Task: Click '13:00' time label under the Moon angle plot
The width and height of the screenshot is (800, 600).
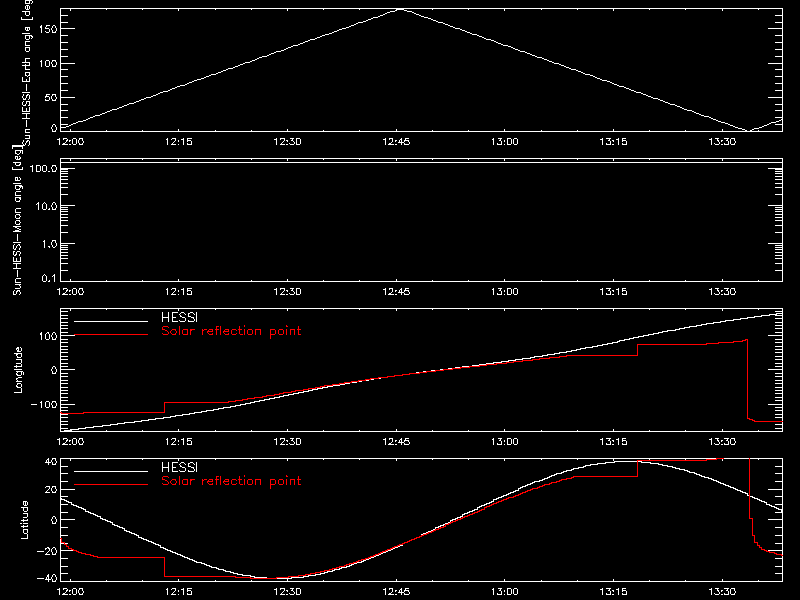Action: [x=505, y=292]
